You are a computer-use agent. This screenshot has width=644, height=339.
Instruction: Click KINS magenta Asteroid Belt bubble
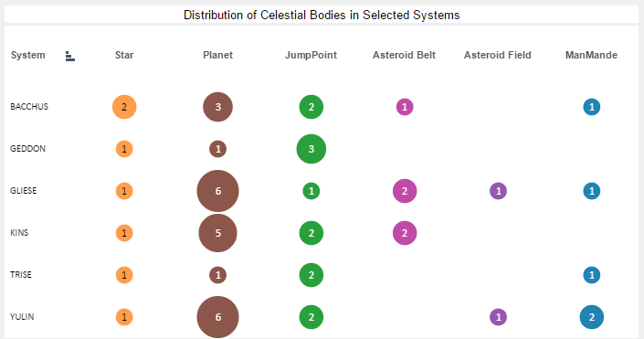(405, 233)
